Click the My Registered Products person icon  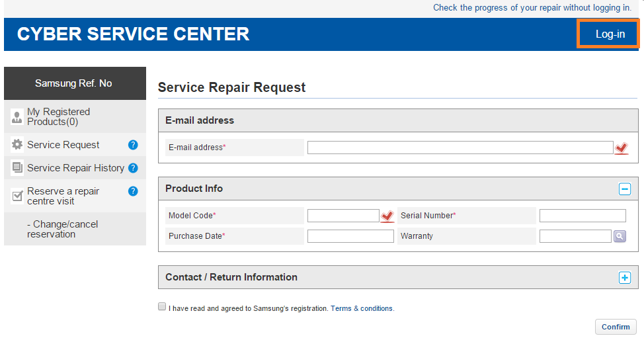coord(17,116)
